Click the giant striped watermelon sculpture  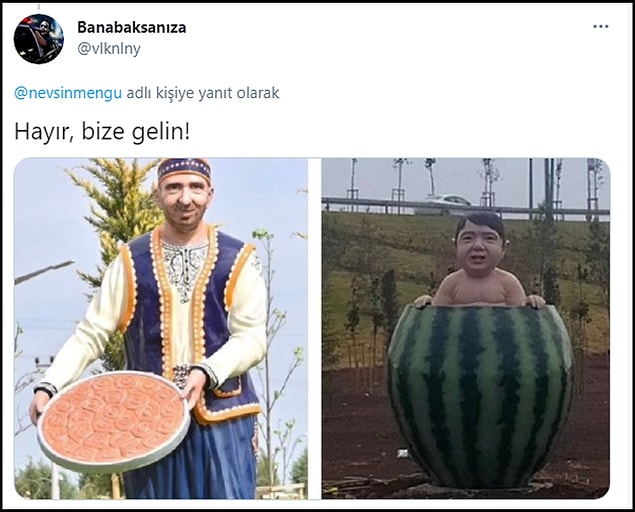(480, 397)
